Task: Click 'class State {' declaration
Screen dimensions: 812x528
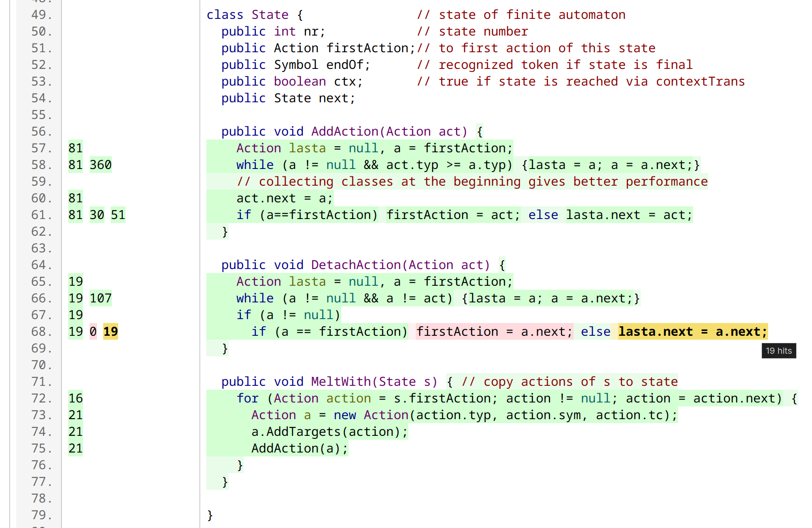Action: [255, 15]
